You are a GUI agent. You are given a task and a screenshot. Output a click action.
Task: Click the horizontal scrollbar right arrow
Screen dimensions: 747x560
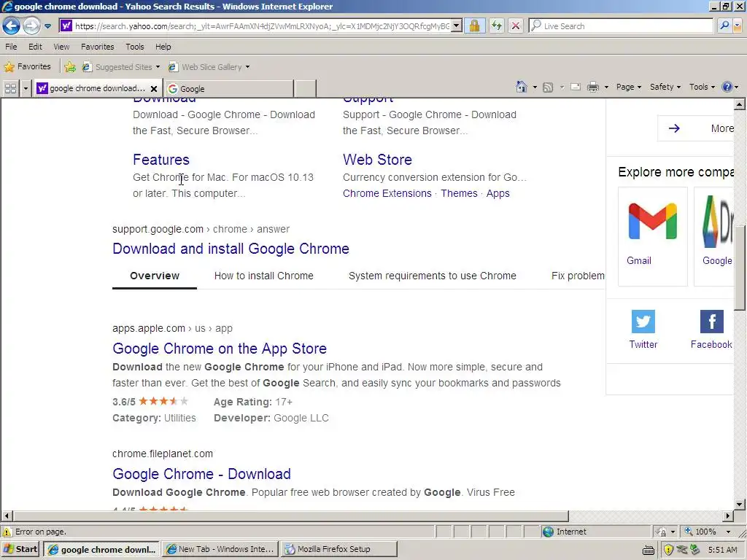(727, 516)
